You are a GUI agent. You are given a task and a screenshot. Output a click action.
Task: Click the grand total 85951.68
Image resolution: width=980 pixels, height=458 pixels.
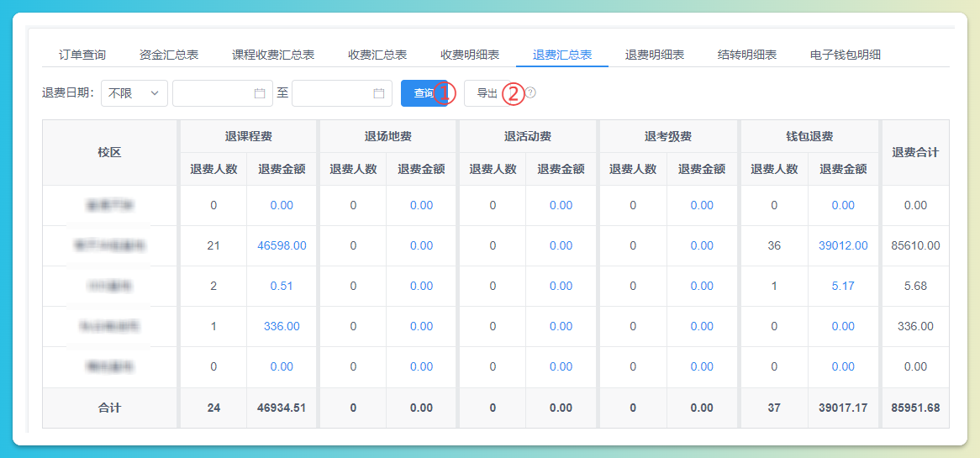click(x=915, y=408)
